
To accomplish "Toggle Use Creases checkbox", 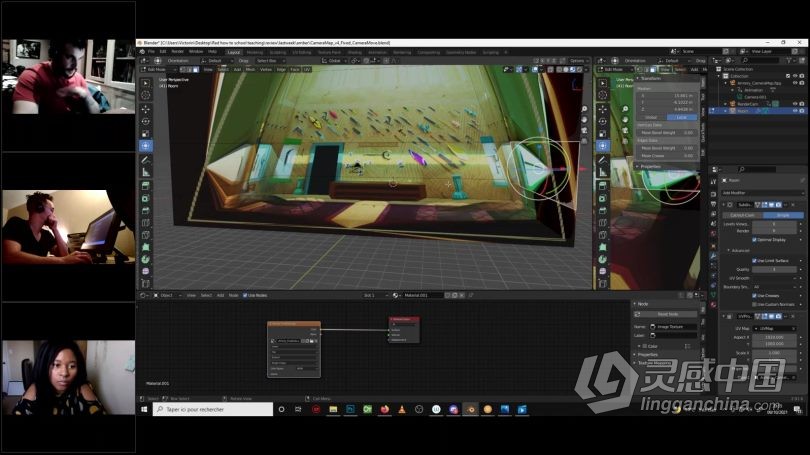I will (755, 296).
